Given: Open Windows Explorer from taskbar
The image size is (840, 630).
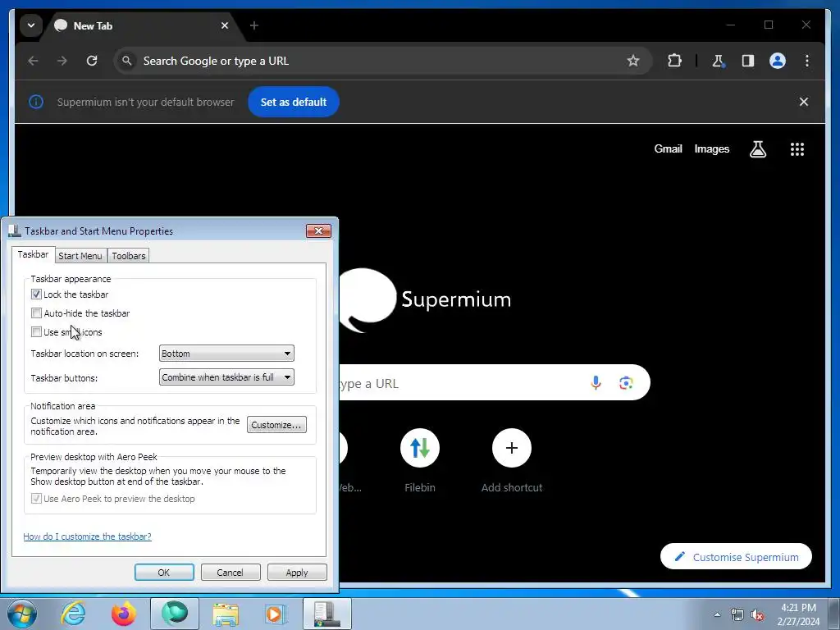Looking at the screenshot, I should [x=226, y=614].
